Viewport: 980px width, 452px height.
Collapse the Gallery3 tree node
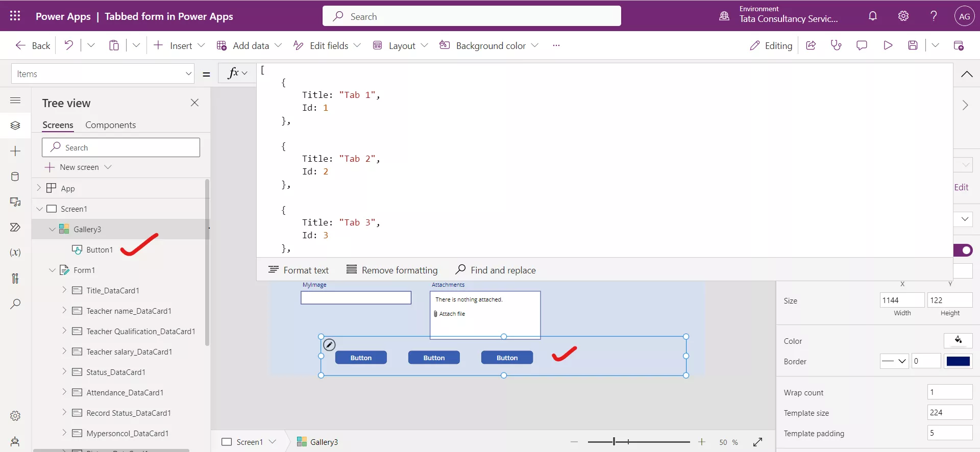point(52,229)
